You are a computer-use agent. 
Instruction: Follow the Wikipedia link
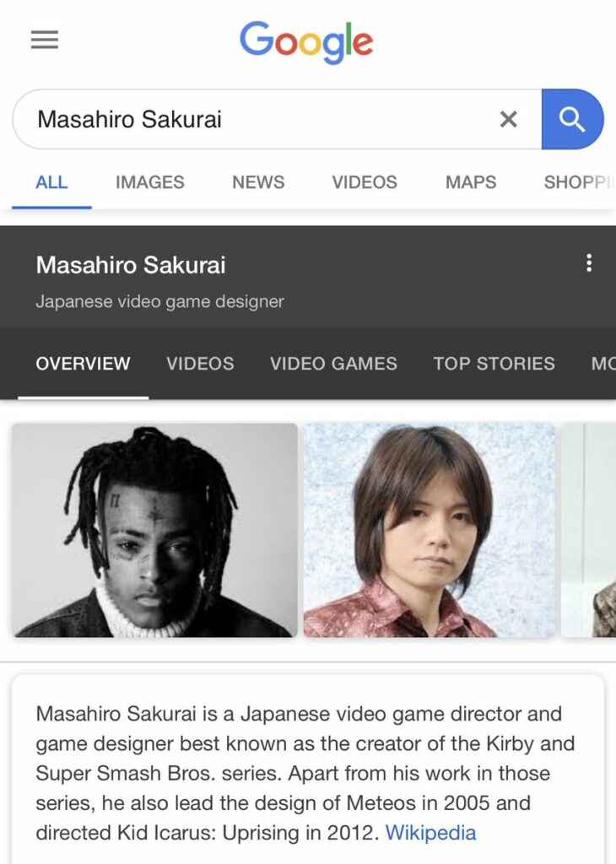(430, 833)
